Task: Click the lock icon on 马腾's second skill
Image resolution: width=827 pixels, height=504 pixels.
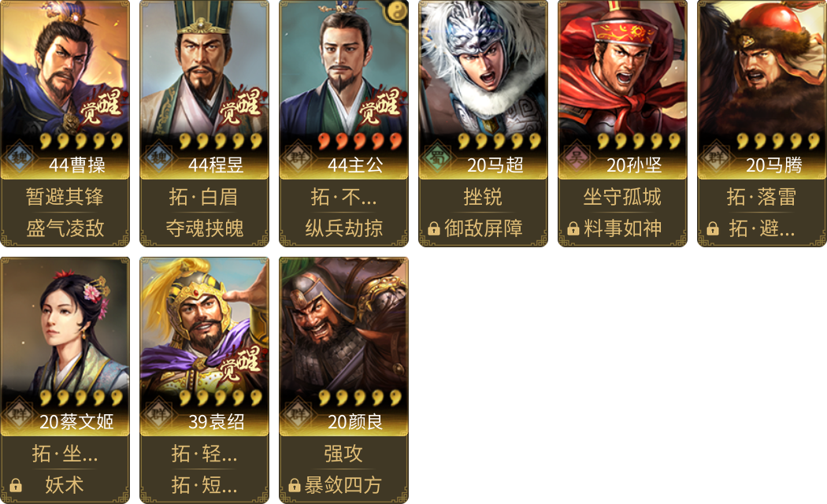Action: click(713, 228)
